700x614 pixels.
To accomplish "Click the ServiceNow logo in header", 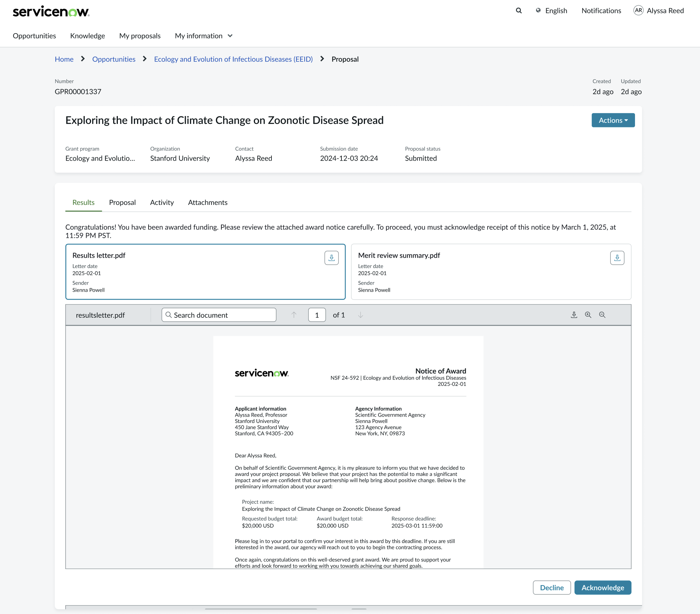I will click(x=51, y=11).
